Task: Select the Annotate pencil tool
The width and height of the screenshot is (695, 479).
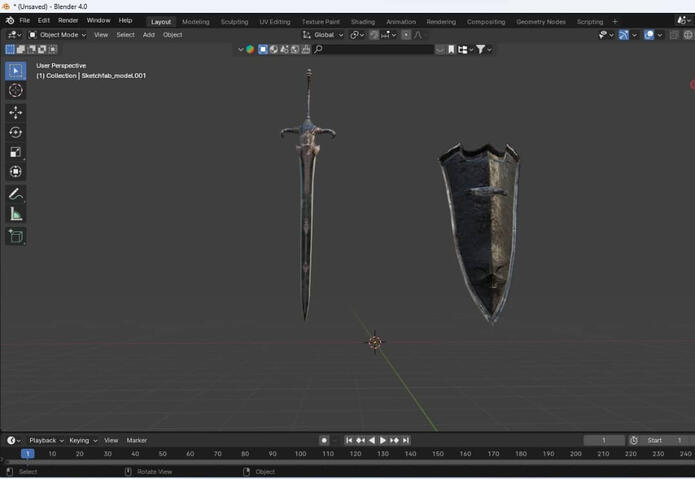Action: click(x=16, y=194)
